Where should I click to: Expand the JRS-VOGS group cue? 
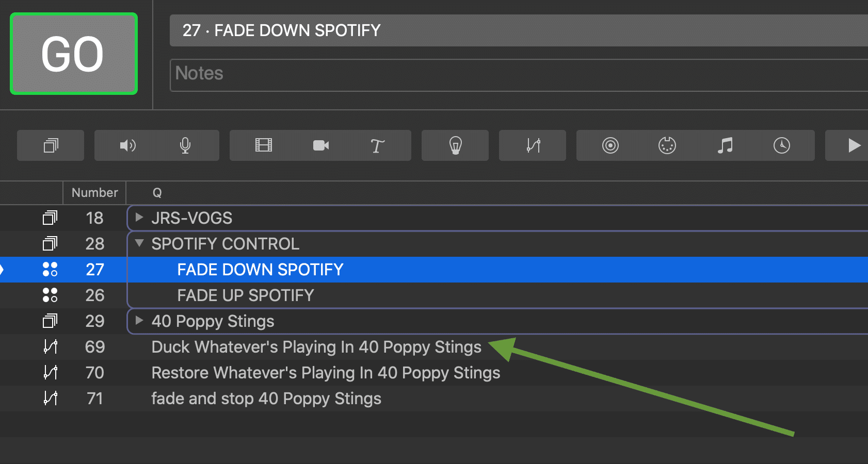pyautogui.click(x=139, y=217)
